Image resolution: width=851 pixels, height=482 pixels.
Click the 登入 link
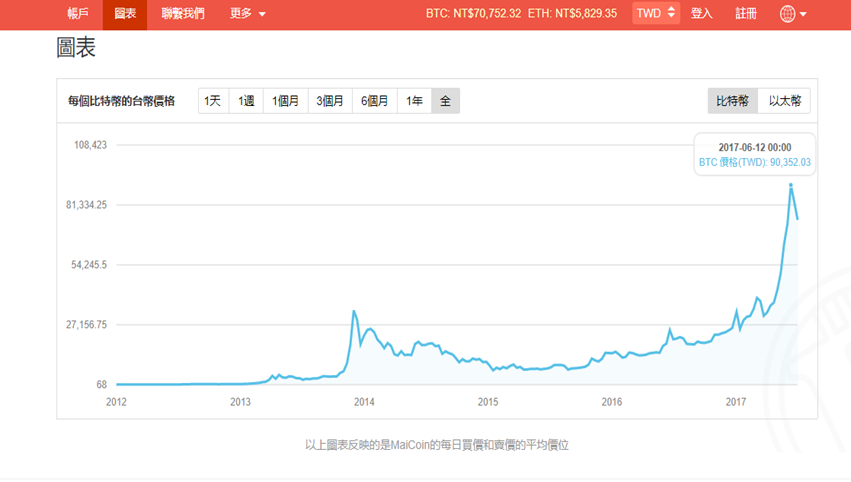point(701,14)
